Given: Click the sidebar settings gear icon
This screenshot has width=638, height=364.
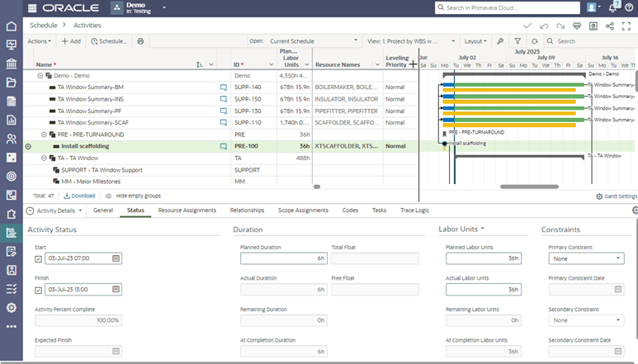Looking at the screenshot, I should (11, 307).
